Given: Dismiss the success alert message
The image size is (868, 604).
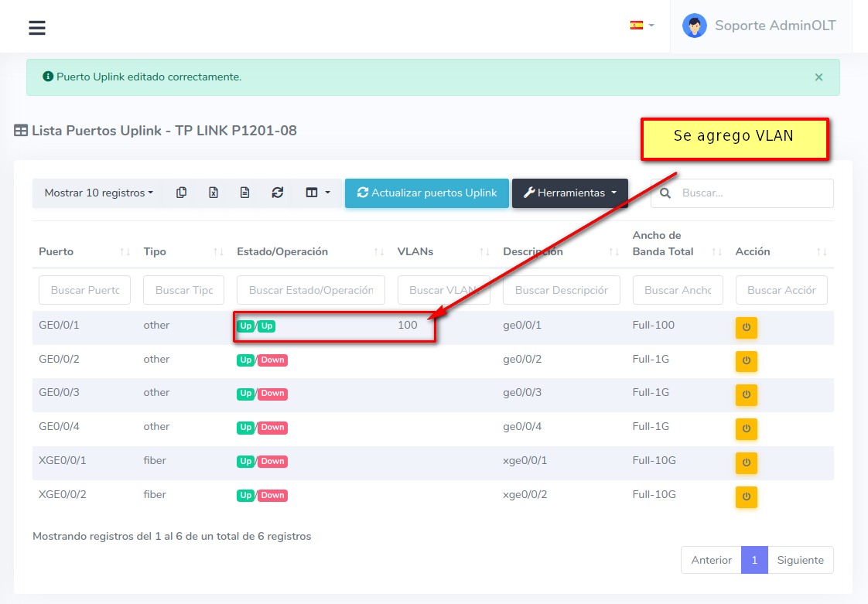Looking at the screenshot, I should pos(818,77).
